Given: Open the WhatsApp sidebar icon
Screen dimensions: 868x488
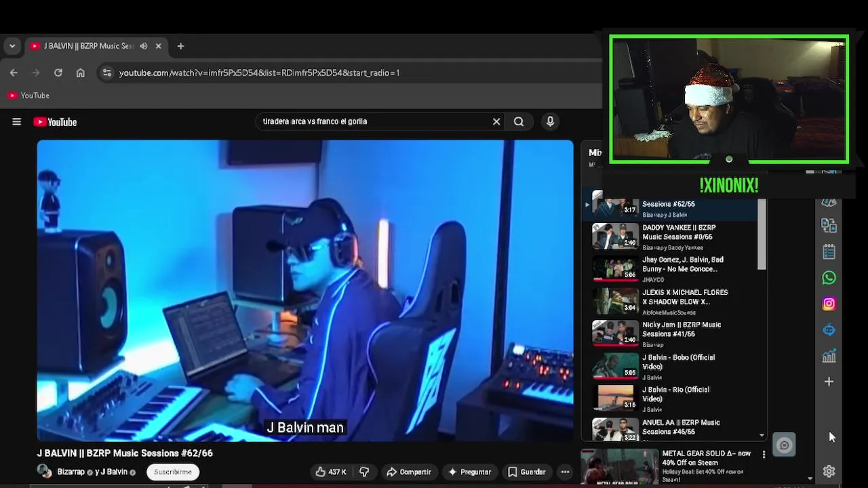Looking at the screenshot, I should point(829,278).
